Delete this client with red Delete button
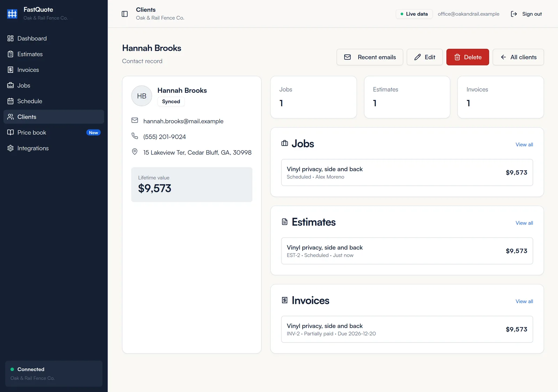This screenshot has width=558, height=392. coord(467,57)
